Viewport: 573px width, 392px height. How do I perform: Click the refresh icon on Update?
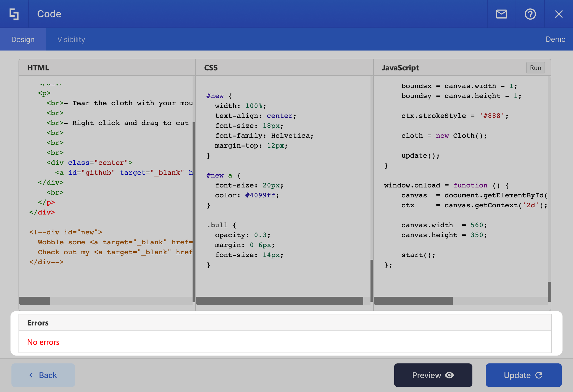(539, 375)
